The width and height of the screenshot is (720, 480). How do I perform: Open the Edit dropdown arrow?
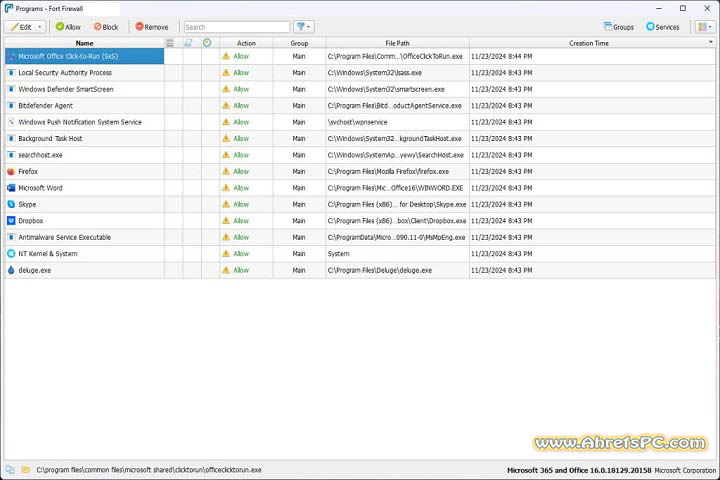[40, 27]
